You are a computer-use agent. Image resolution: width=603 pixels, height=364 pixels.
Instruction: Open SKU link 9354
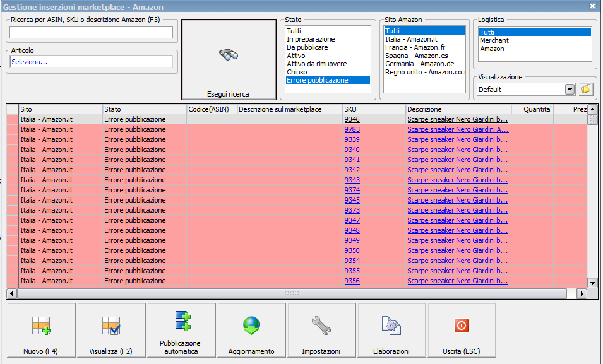tap(352, 261)
